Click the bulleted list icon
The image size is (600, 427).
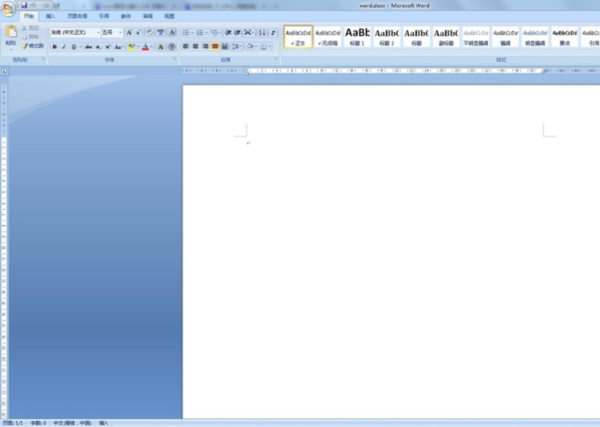[186, 33]
